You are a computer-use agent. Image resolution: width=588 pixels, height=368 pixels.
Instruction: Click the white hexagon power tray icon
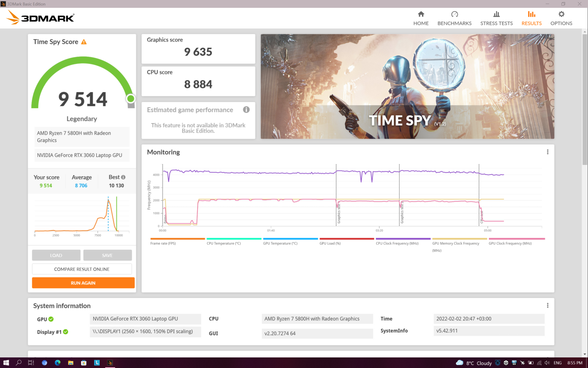506,363
